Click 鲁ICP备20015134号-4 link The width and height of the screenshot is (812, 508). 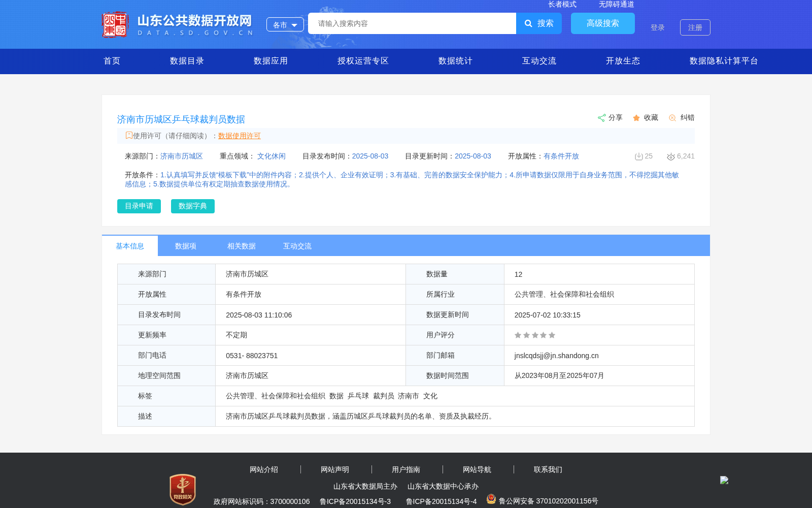pos(441,501)
